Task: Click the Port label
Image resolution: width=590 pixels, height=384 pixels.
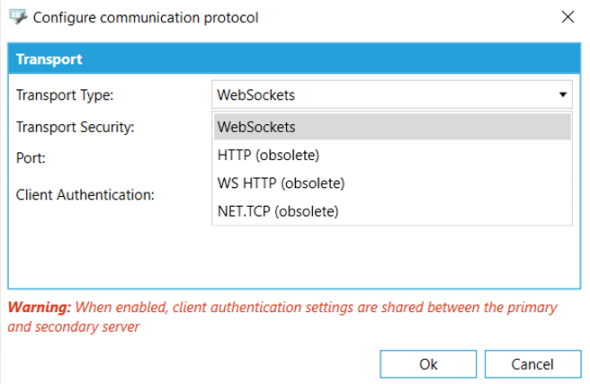Action: click(x=30, y=158)
